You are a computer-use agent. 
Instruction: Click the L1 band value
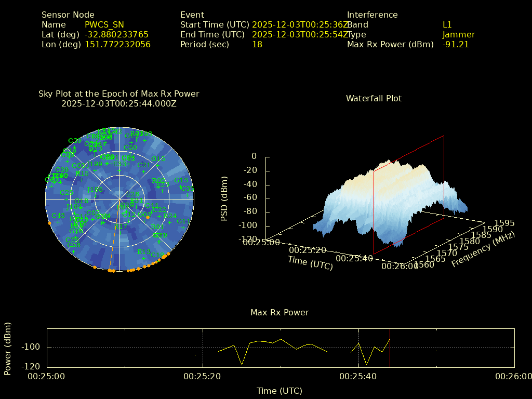tap(447, 25)
